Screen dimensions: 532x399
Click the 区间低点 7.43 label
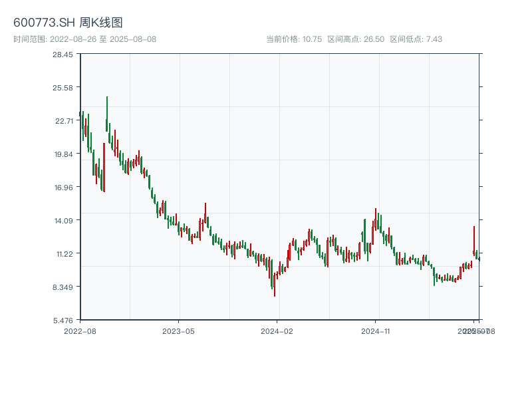[x=416, y=39]
